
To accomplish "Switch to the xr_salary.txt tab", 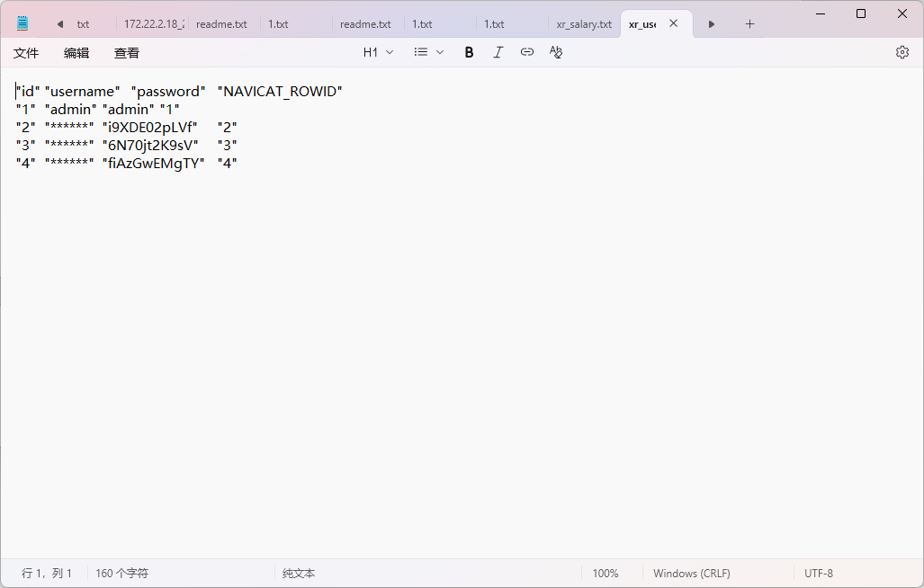I will click(x=583, y=24).
